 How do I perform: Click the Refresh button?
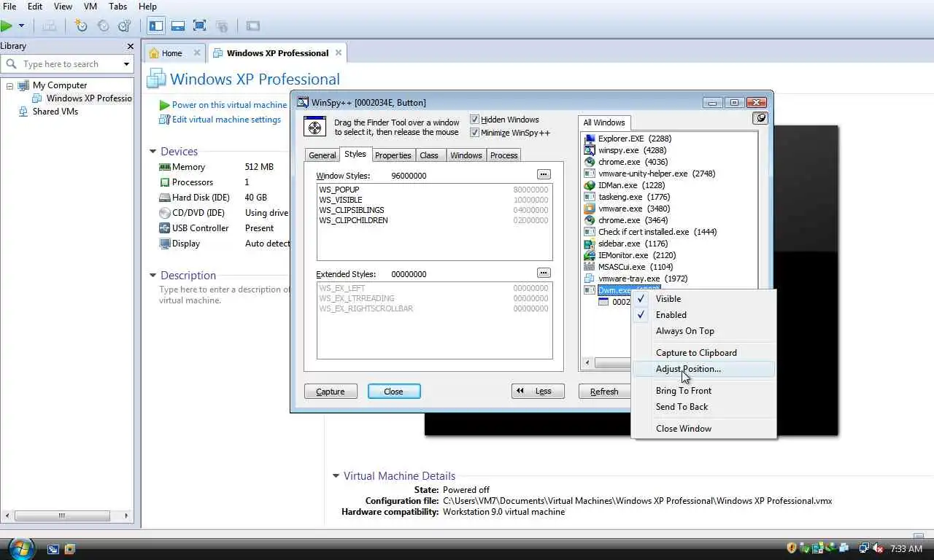pyautogui.click(x=604, y=392)
